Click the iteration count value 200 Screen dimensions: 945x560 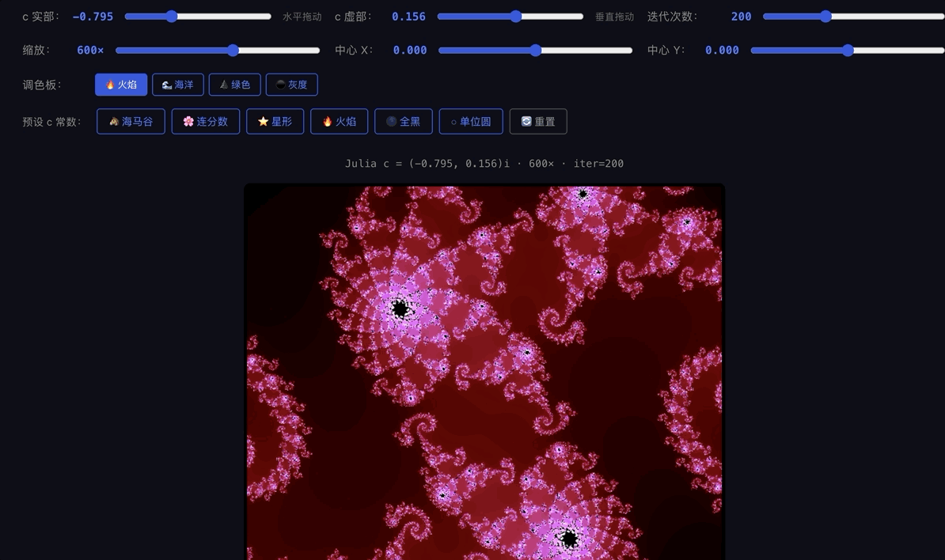[x=742, y=17]
